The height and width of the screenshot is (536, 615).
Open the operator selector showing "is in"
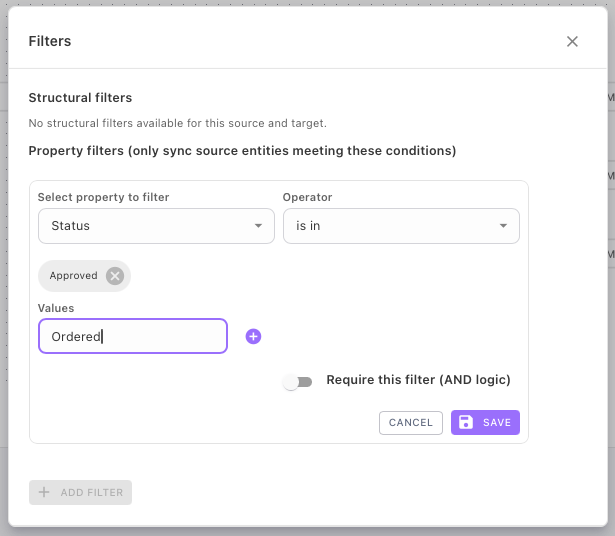click(x=390, y=226)
